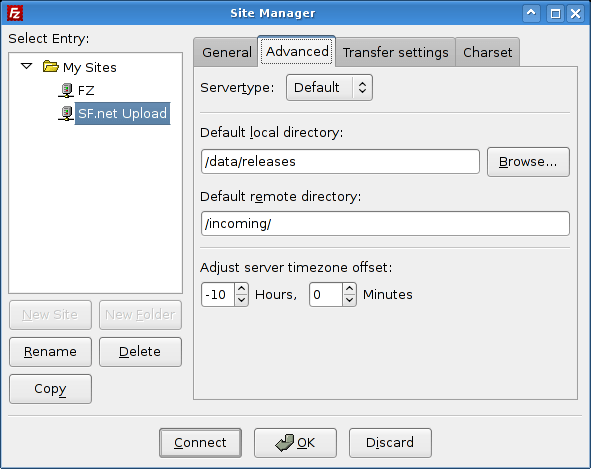The image size is (591, 469).
Task: Click the Default local directory field
Action: coord(340,162)
